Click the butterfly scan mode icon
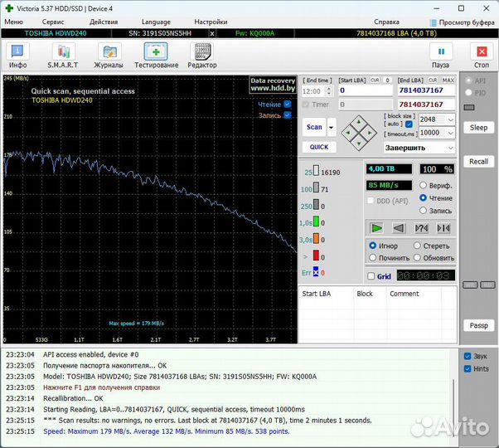The width and height of the screenshot is (499, 448). click(x=443, y=228)
